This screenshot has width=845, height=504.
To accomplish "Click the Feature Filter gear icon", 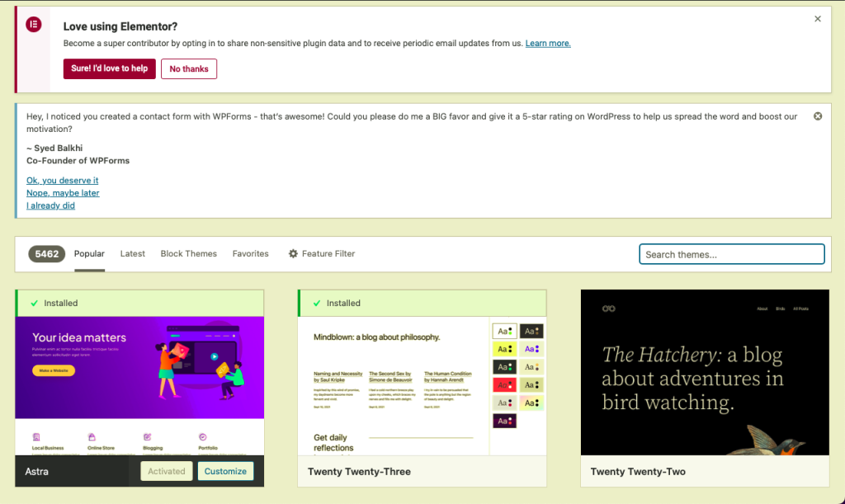I will (293, 254).
